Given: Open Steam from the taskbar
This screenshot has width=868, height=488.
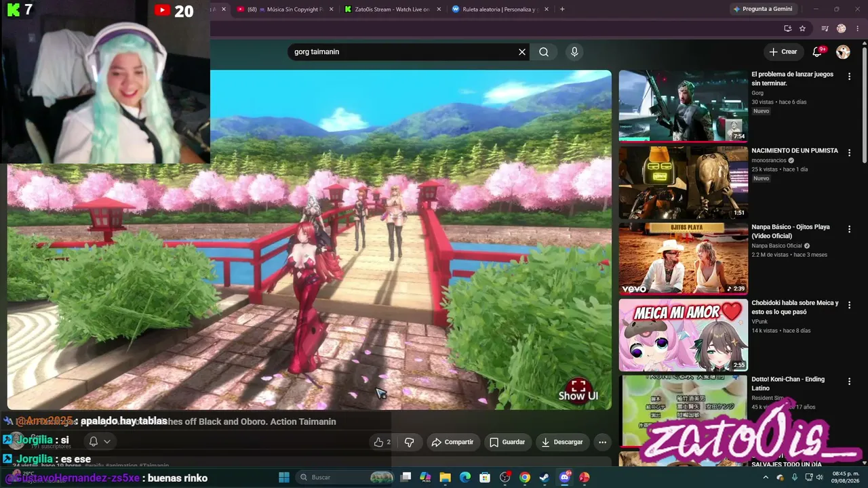Looking at the screenshot, I should click(x=545, y=477).
